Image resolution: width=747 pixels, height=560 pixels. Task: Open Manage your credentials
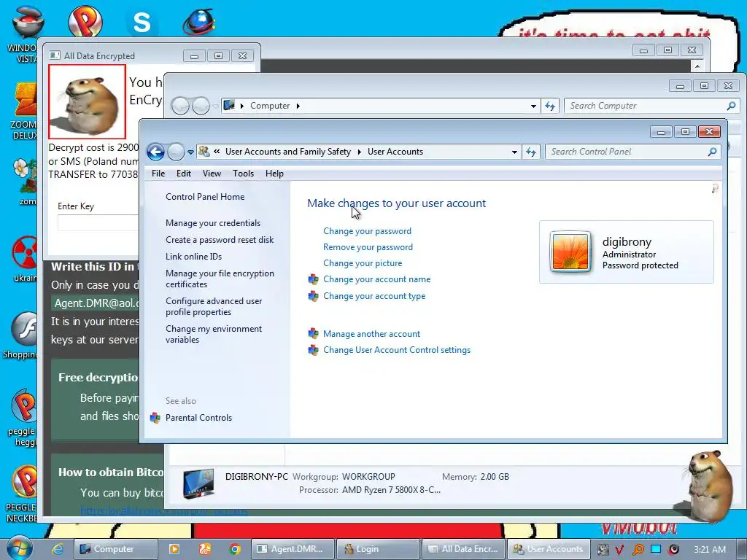[x=213, y=223]
